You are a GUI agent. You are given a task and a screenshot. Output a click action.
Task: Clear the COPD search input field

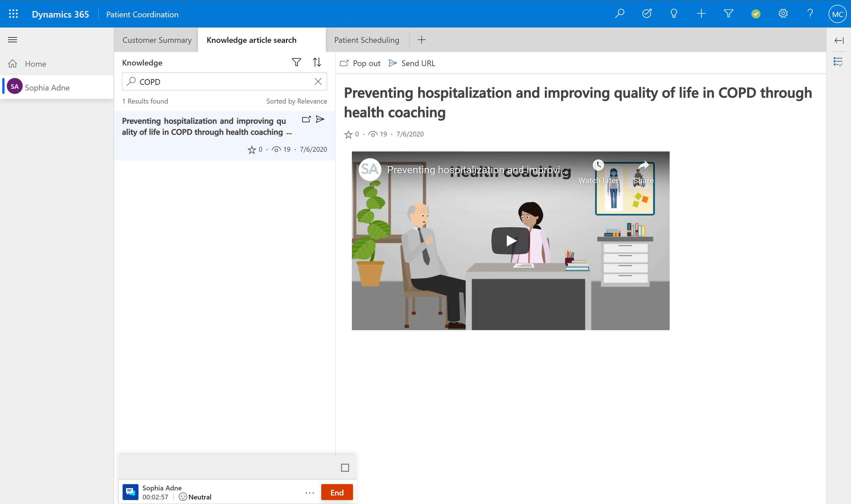click(x=319, y=82)
